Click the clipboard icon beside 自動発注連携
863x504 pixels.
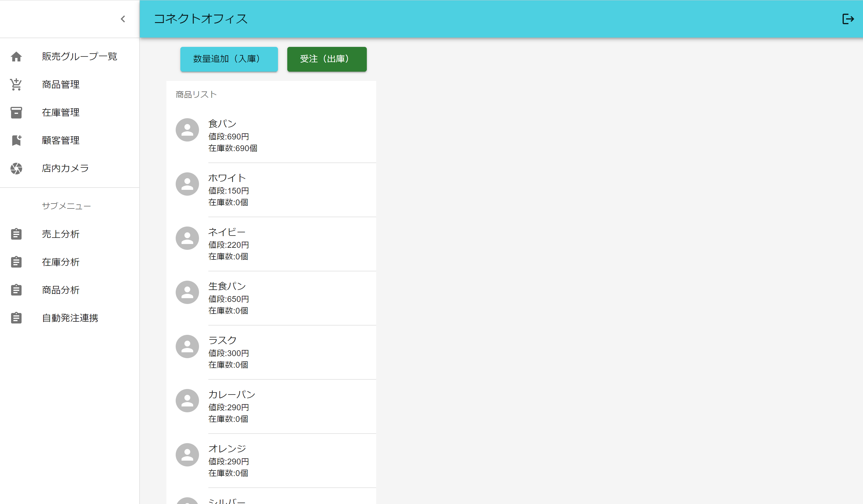pyautogui.click(x=16, y=318)
